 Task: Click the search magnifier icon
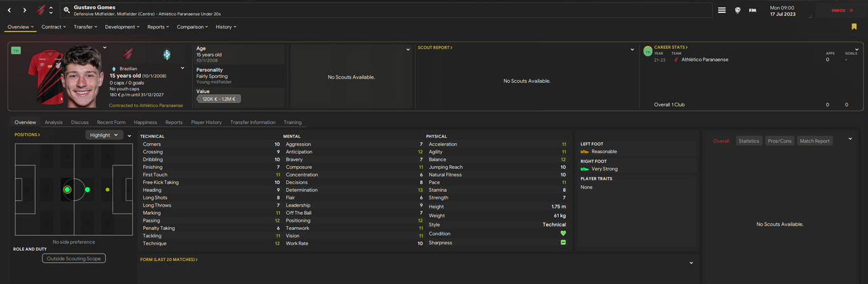(x=66, y=10)
